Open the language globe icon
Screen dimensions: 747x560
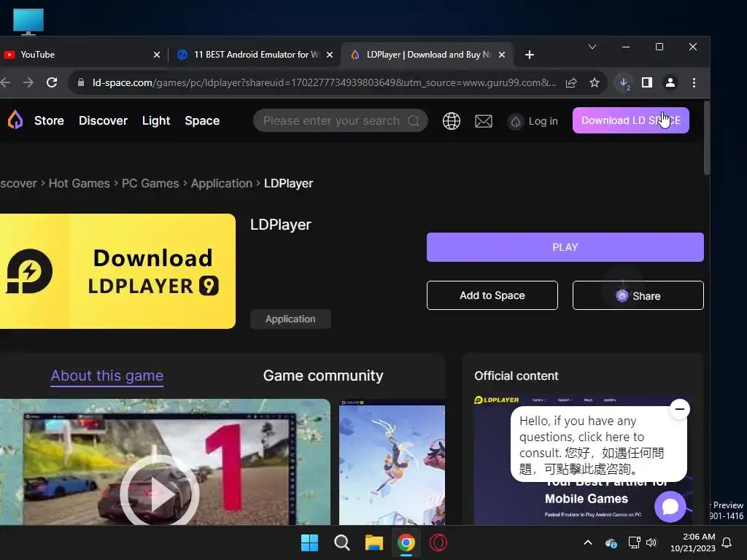coord(451,121)
